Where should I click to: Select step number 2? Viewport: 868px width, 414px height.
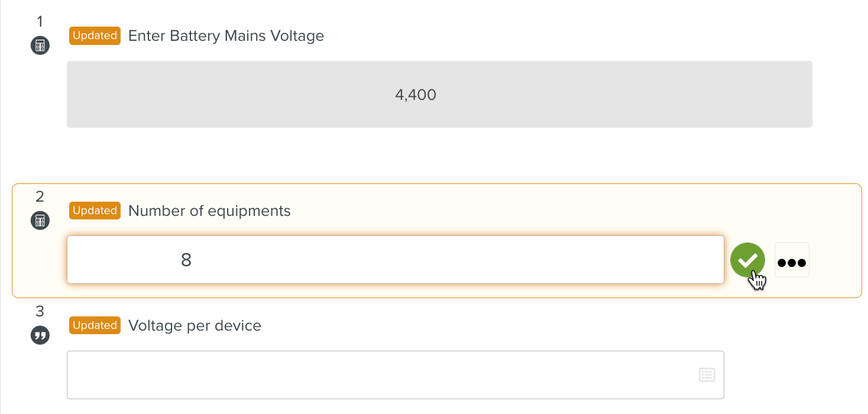click(x=40, y=196)
